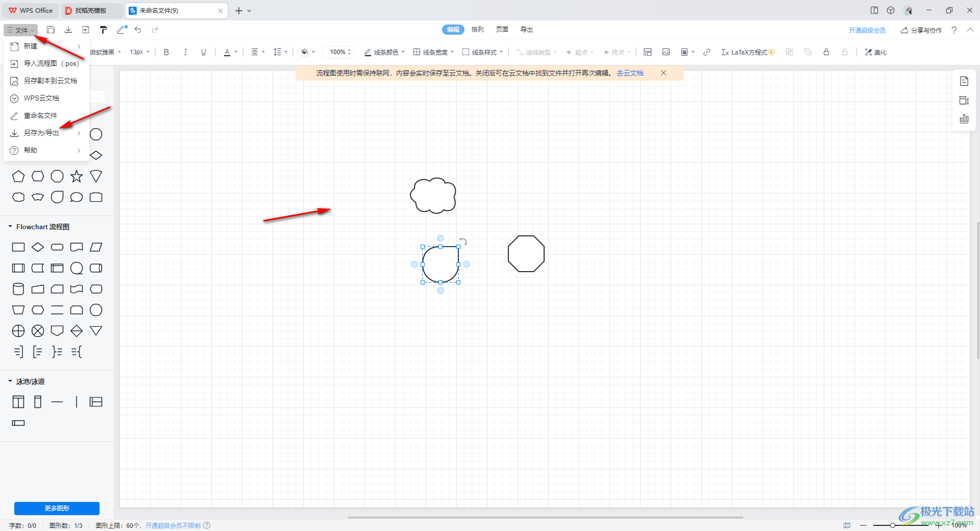Follow the 去云文档 link
The height and width of the screenshot is (531, 980).
pos(630,73)
